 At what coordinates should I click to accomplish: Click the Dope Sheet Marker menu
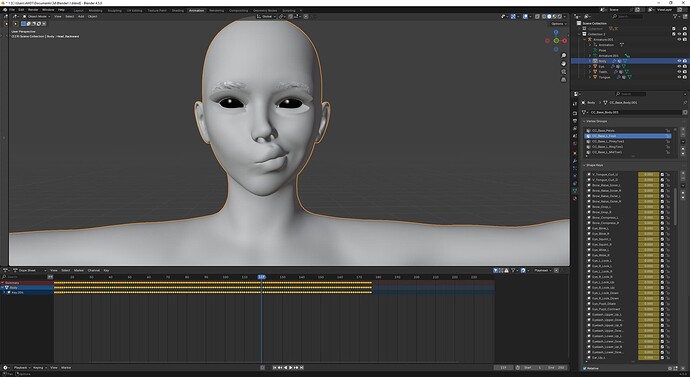pyautogui.click(x=79, y=271)
